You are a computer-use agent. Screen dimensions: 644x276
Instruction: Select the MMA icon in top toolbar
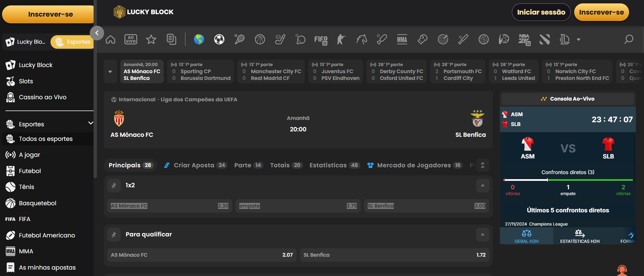point(402,40)
